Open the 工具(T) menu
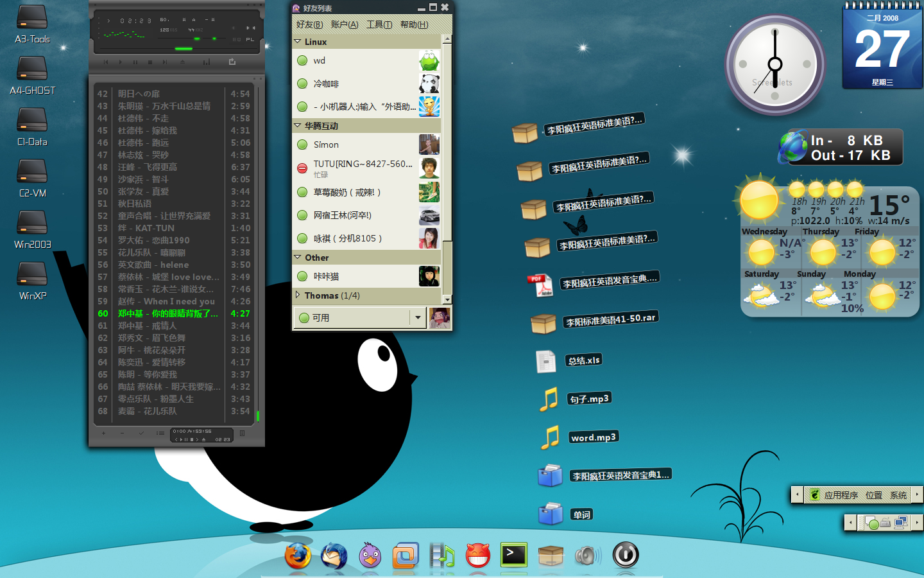 (379, 24)
